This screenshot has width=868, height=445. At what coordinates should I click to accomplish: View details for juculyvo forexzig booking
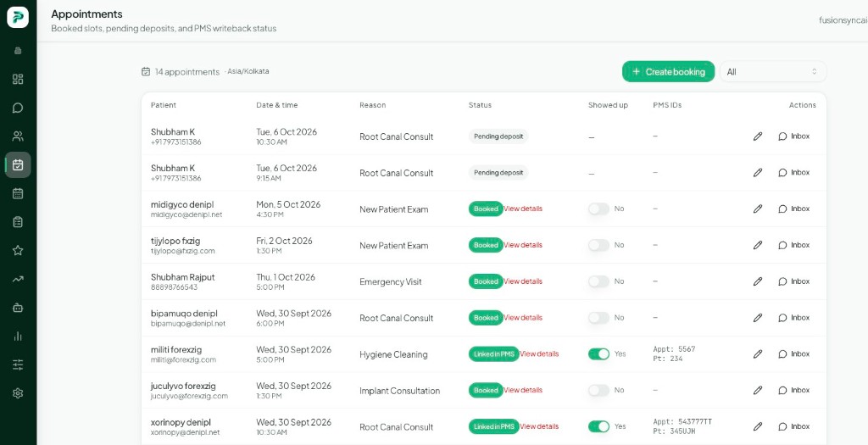[523, 390]
